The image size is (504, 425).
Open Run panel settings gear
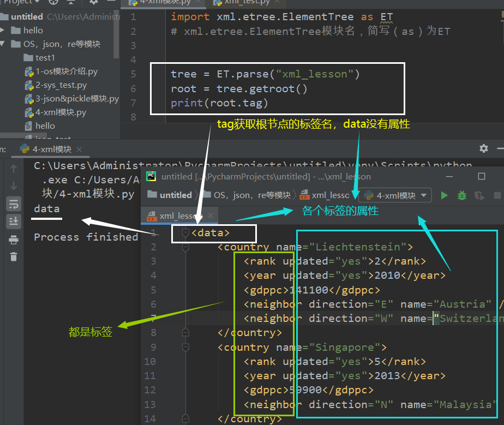[484, 148]
